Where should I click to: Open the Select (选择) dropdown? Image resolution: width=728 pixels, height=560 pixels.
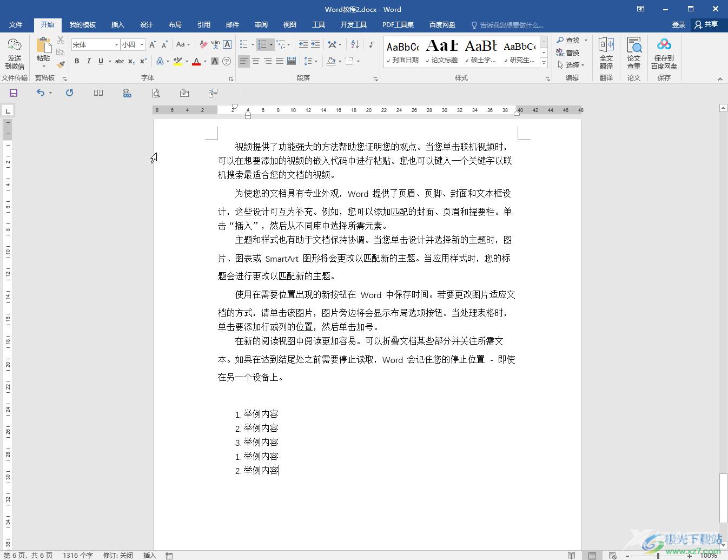[x=571, y=65]
